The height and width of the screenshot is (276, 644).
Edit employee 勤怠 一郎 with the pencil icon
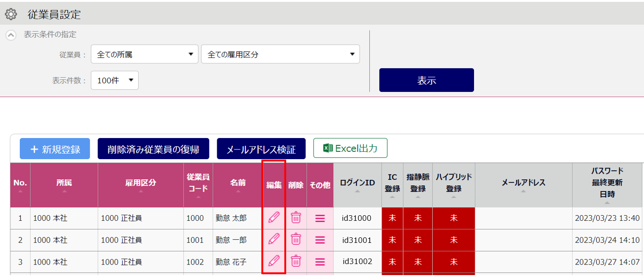(274, 240)
